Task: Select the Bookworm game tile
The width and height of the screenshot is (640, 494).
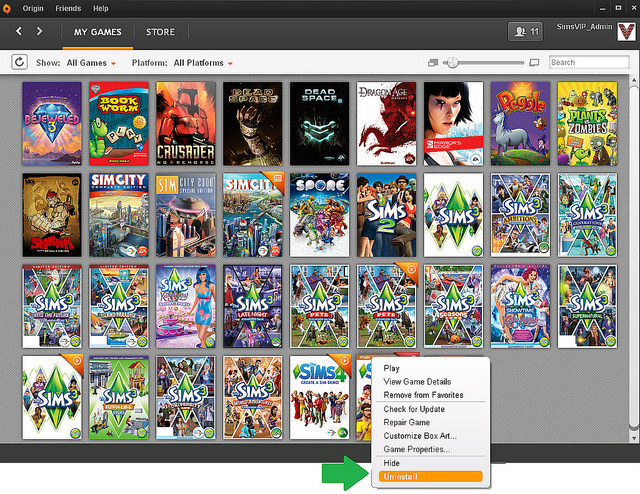Action: 119,124
